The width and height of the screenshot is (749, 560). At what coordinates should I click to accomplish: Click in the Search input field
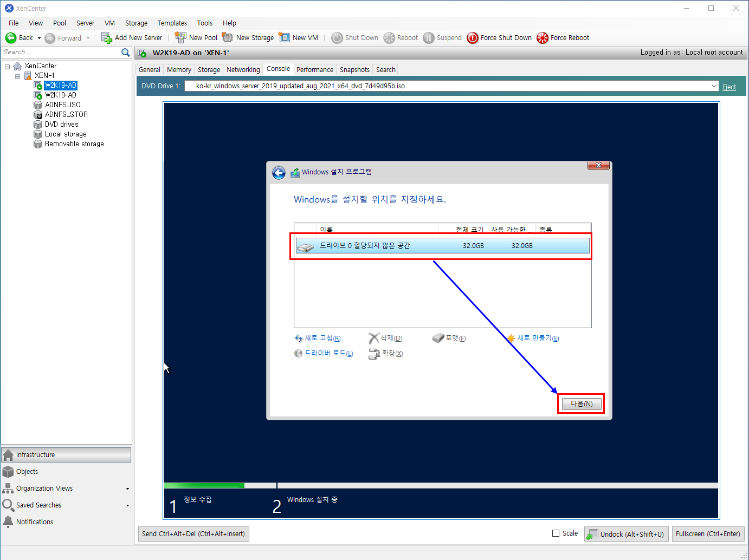coord(61,53)
